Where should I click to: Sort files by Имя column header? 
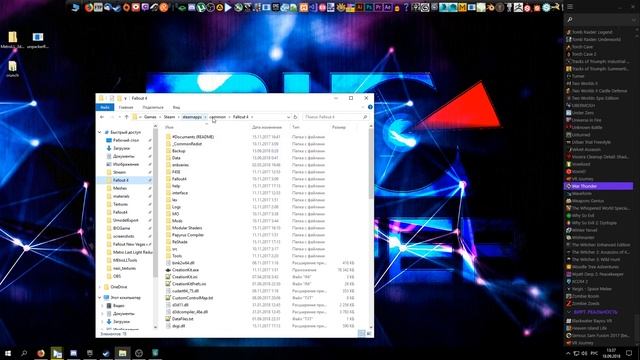(x=169, y=127)
